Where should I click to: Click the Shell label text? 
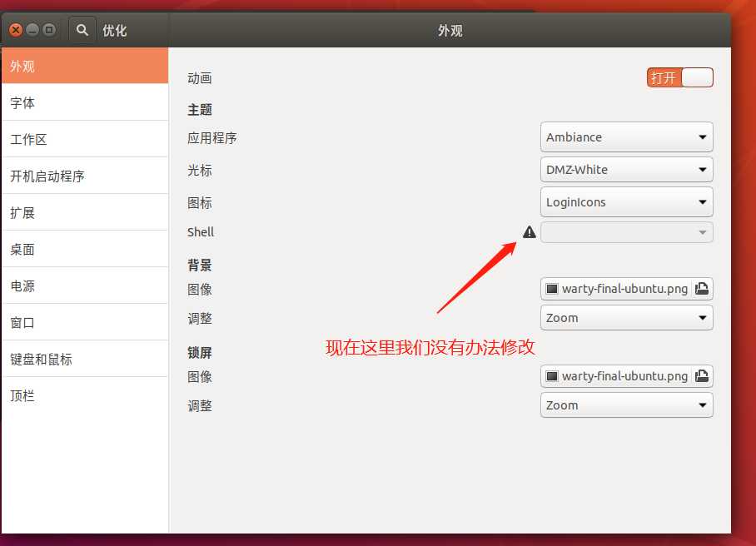(201, 232)
